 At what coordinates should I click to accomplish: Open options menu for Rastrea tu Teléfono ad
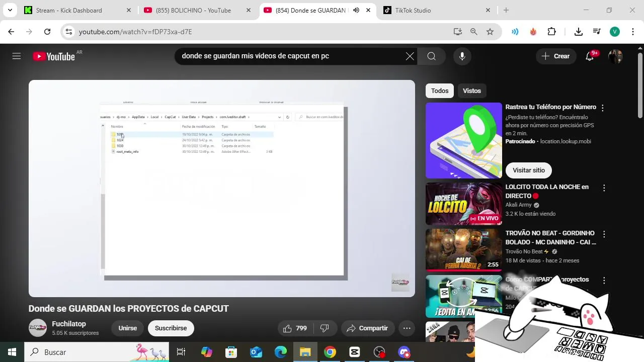point(602,108)
